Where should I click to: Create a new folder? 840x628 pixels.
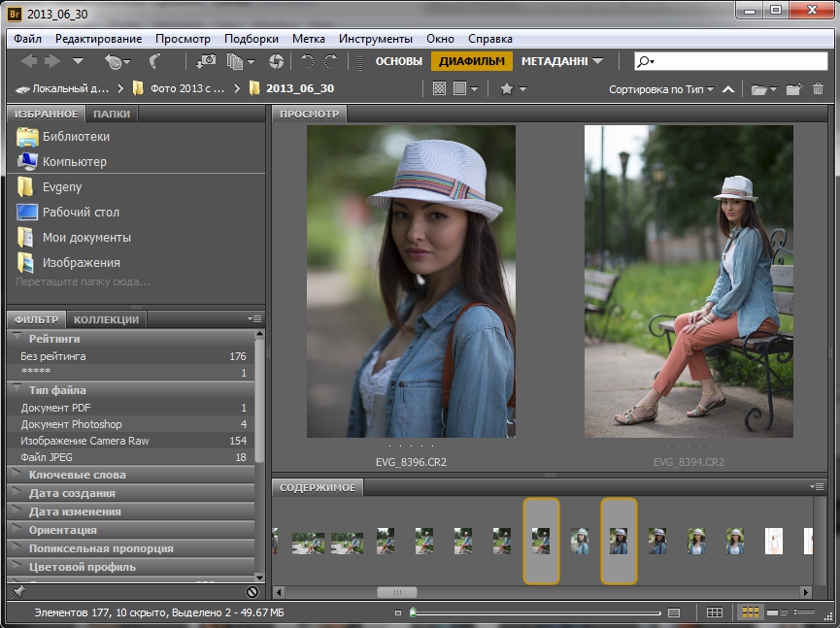(x=794, y=89)
